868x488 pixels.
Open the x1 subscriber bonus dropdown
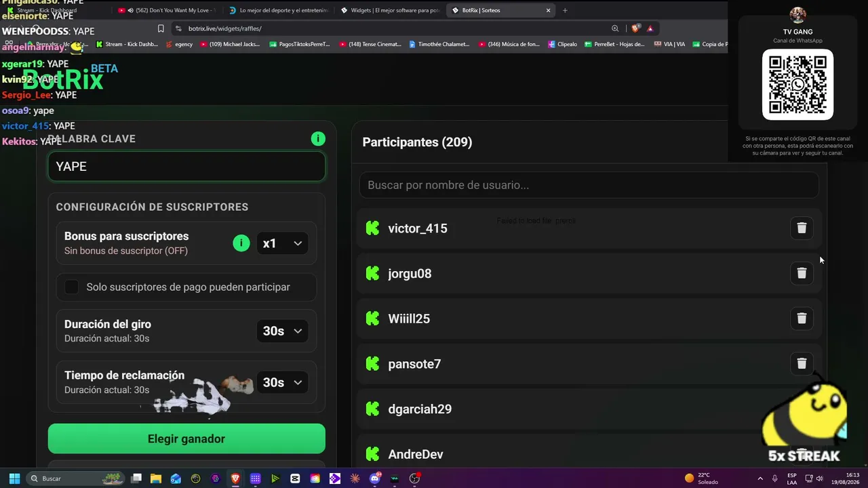coord(282,243)
